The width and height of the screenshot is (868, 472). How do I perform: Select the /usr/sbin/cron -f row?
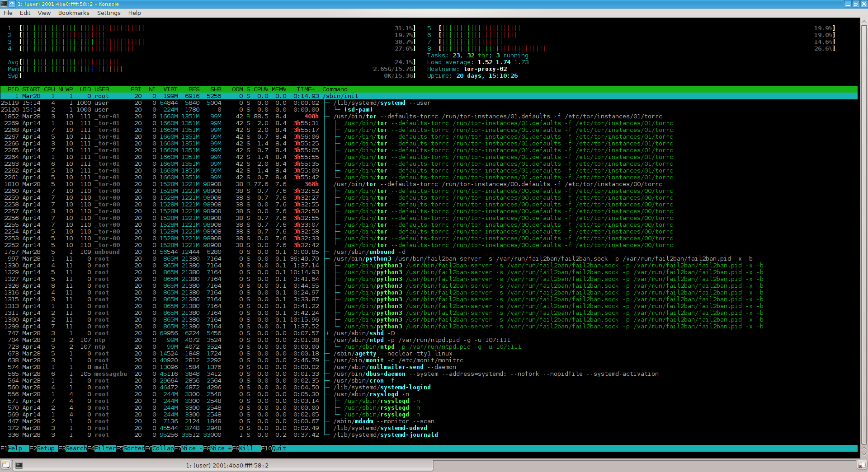click(x=429, y=380)
